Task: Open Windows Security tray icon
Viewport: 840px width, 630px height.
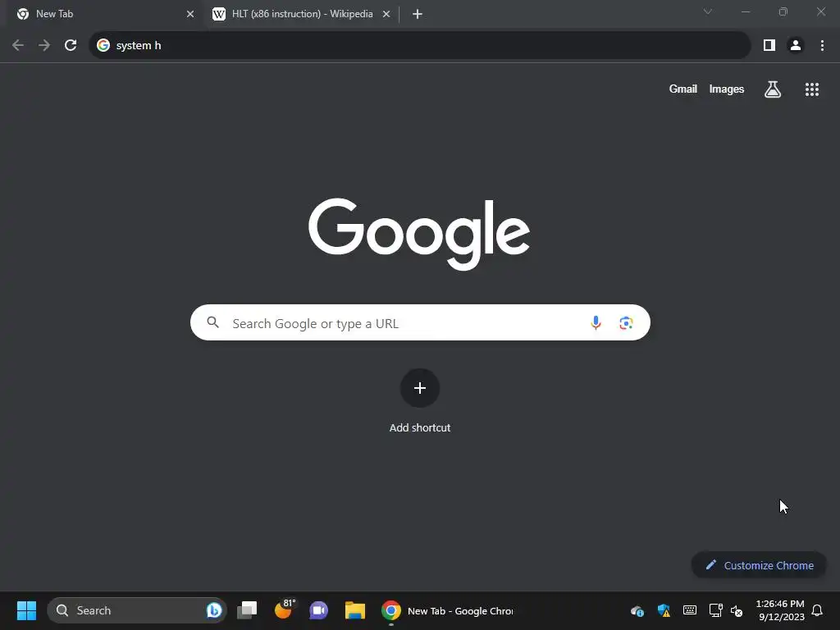Action: pos(664,610)
